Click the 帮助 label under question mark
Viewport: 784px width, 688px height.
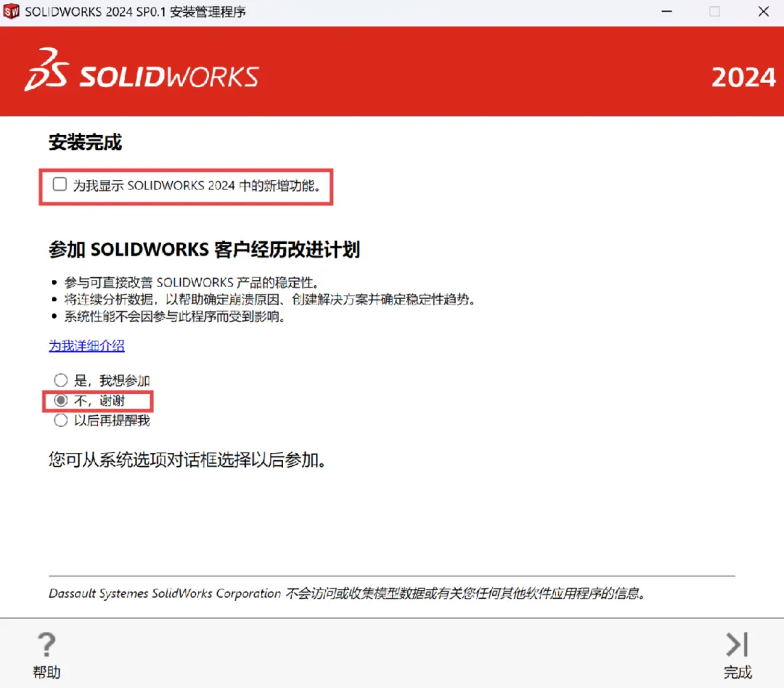pos(46,673)
